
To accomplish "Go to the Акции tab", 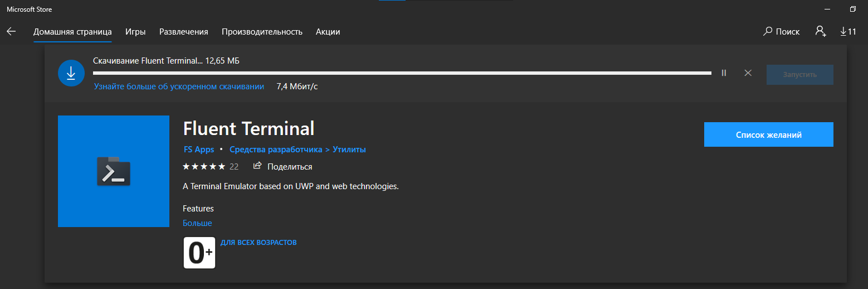I will click(328, 32).
